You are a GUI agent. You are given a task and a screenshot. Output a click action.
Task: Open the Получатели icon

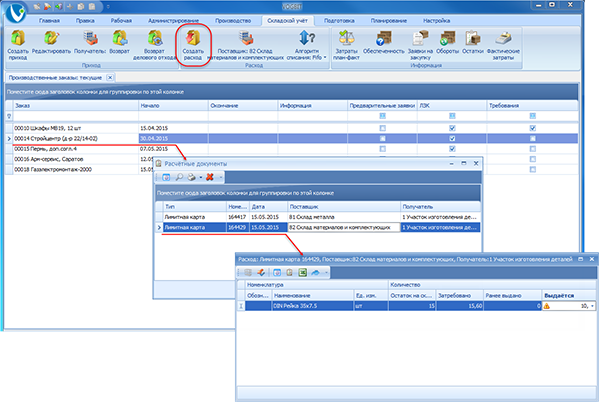coord(90,43)
